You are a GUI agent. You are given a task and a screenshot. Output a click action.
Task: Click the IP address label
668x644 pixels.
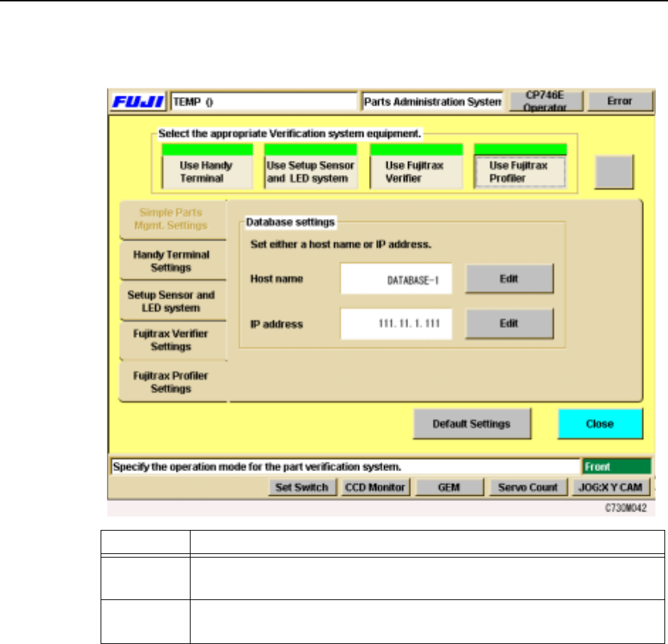point(277,324)
